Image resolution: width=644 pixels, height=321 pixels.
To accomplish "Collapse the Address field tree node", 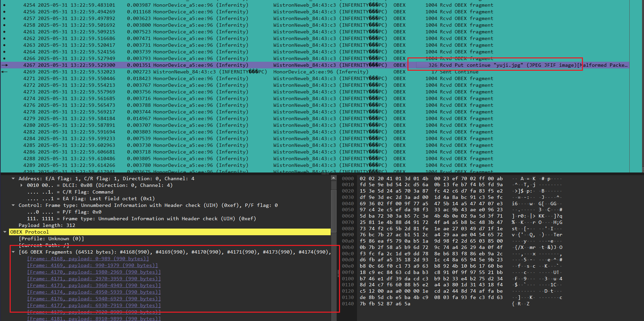I will tap(13, 179).
